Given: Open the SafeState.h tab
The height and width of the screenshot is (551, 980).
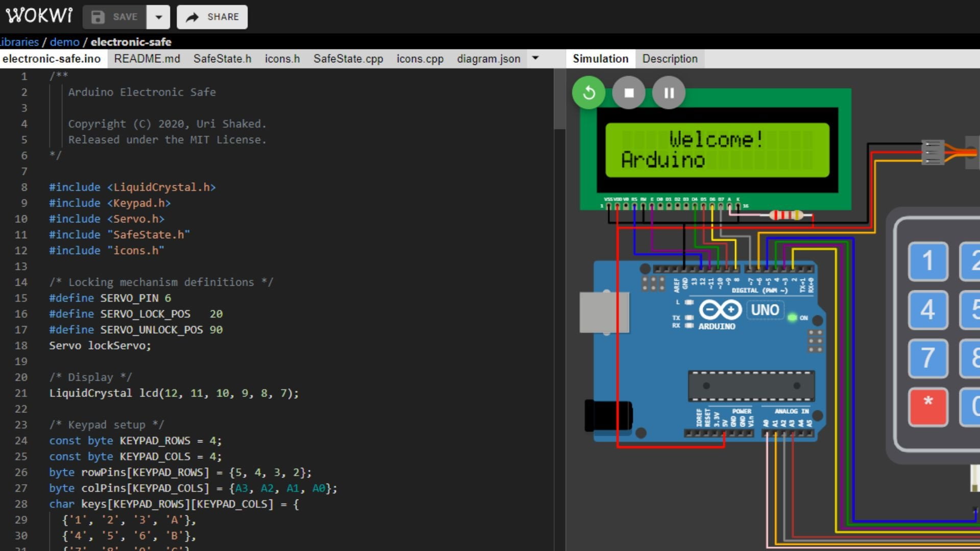Looking at the screenshot, I should tap(223, 59).
